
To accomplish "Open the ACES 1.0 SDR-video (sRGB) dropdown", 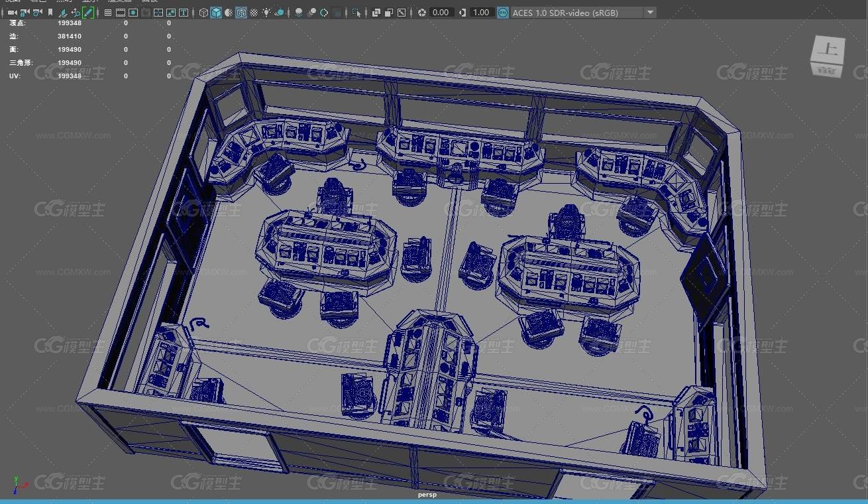I will [x=583, y=13].
